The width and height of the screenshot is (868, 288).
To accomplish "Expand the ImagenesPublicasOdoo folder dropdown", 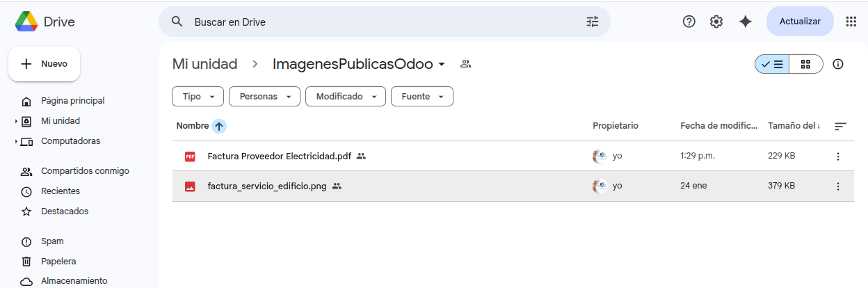I will (x=442, y=65).
